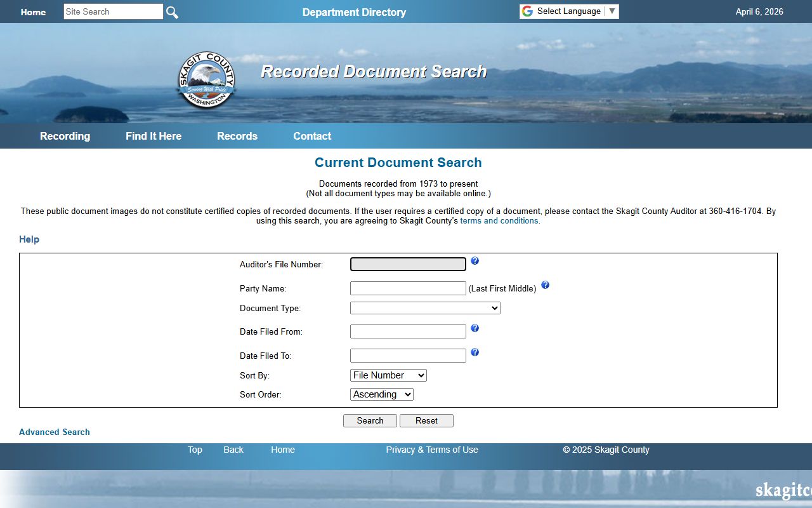Viewport: 812px width, 508px height.
Task: Click the Reset button
Action: [426, 420]
